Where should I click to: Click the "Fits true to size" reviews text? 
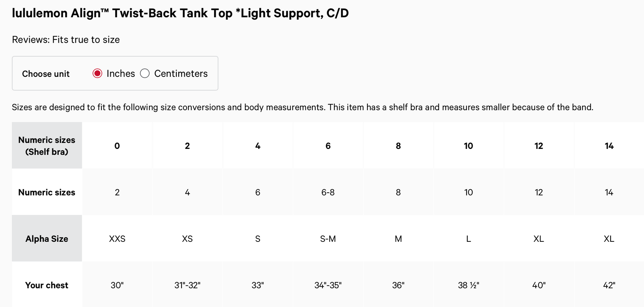66,40
